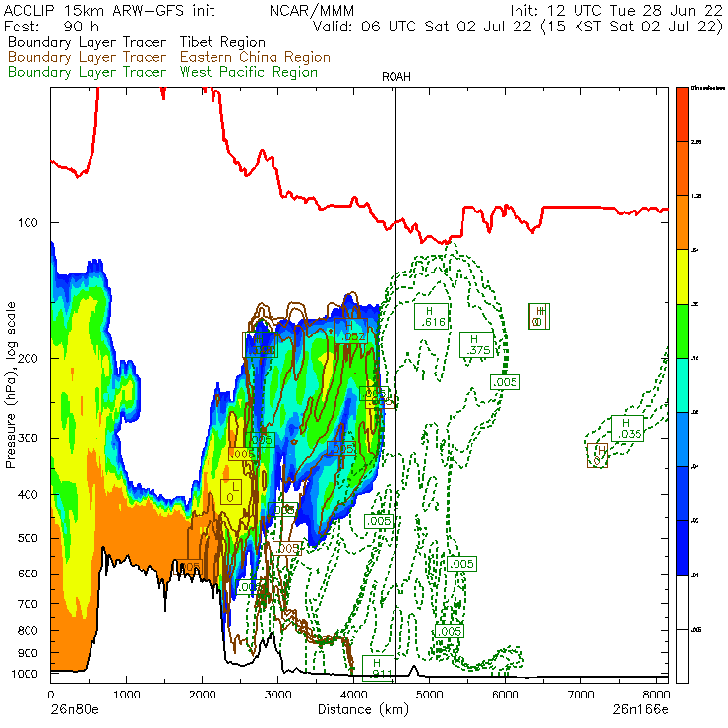The height and width of the screenshot is (728, 728).
Task: Click the 'Fcst: 90 h' text
Action: coord(51,27)
